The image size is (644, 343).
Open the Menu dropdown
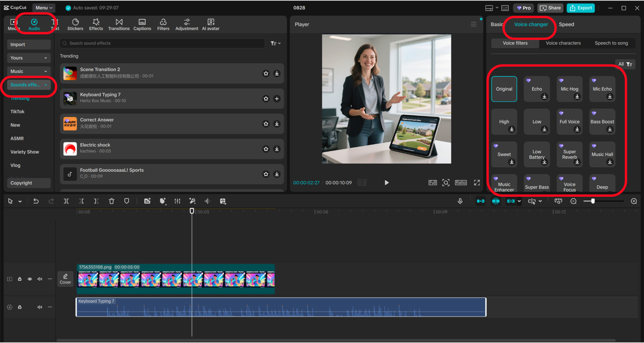coord(44,8)
